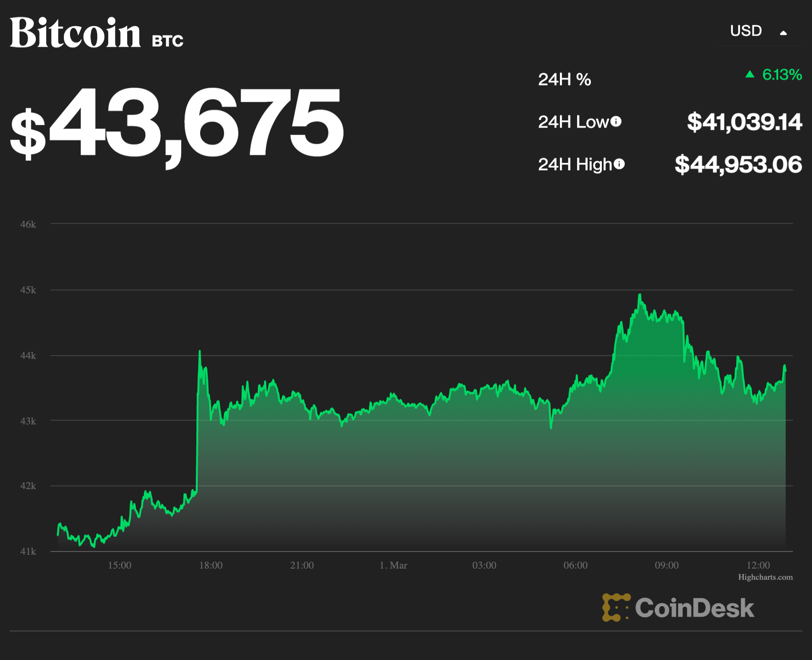Image resolution: width=812 pixels, height=660 pixels.
Task: Click the green percentage change indicator
Action: pos(781,74)
